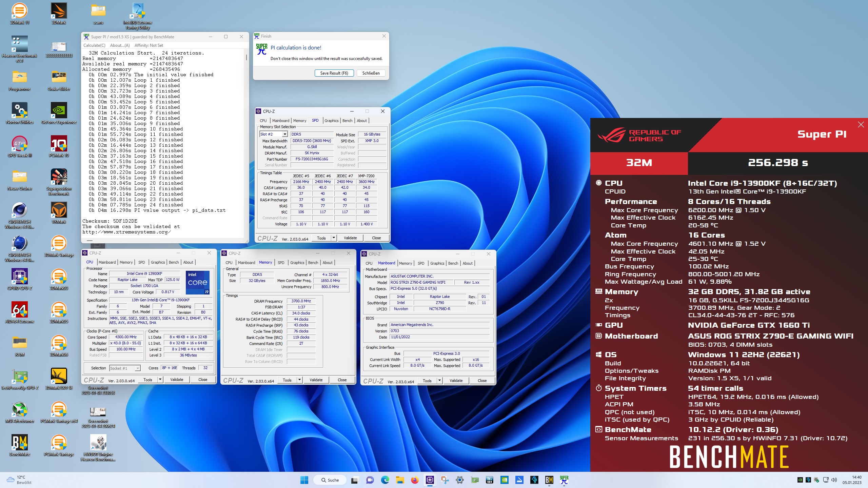Screen dimensions: 868x488
Task: Switch to Bench tab in CPU tab window
Action: [x=174, y=262]
